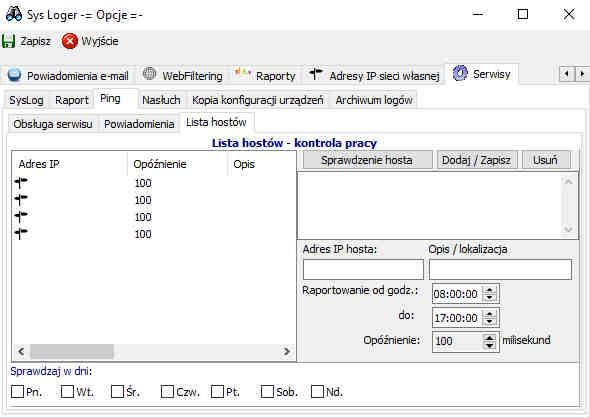Focus the Opis / lokalizacja input field
Viewport: 590px width, 418px height.
point(500,269)
